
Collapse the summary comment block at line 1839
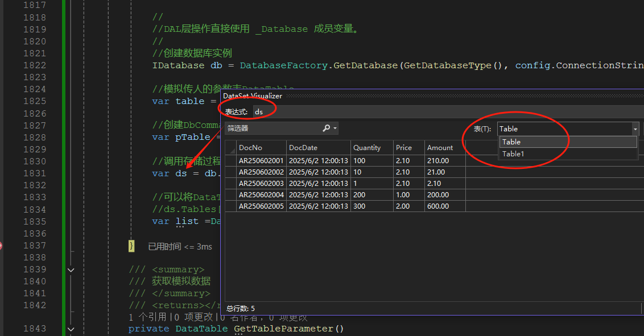(x=71, y=270)
